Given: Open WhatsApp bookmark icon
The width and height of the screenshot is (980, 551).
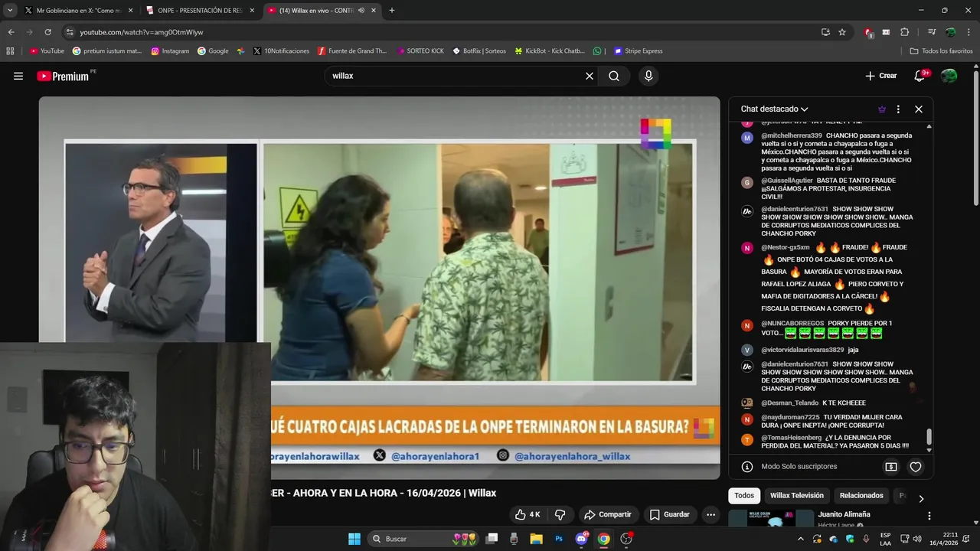Looking at the screenshot, I should point(597,51).
